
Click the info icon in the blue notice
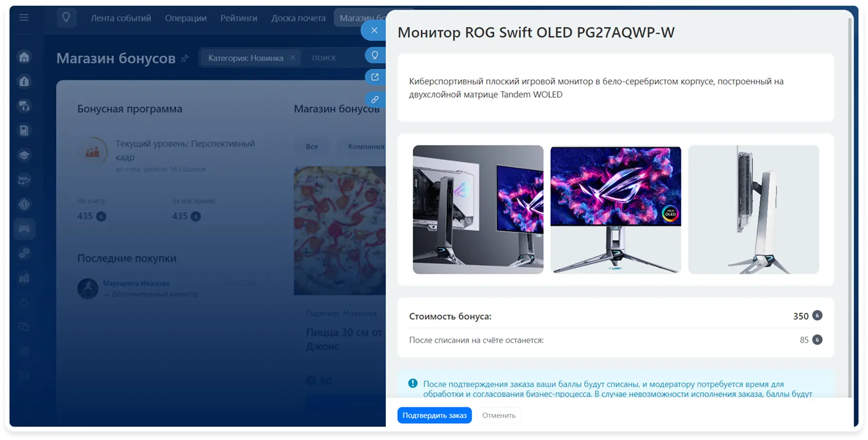413,384
